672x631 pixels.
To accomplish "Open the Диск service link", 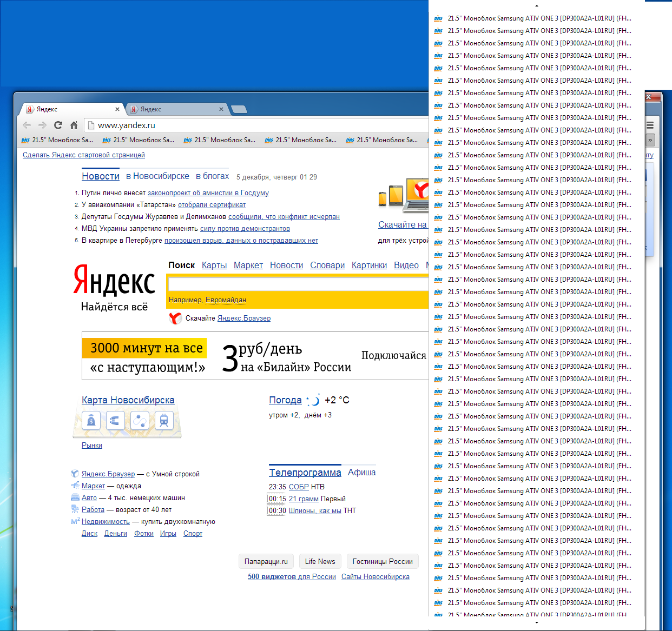I will coord(89,534).
